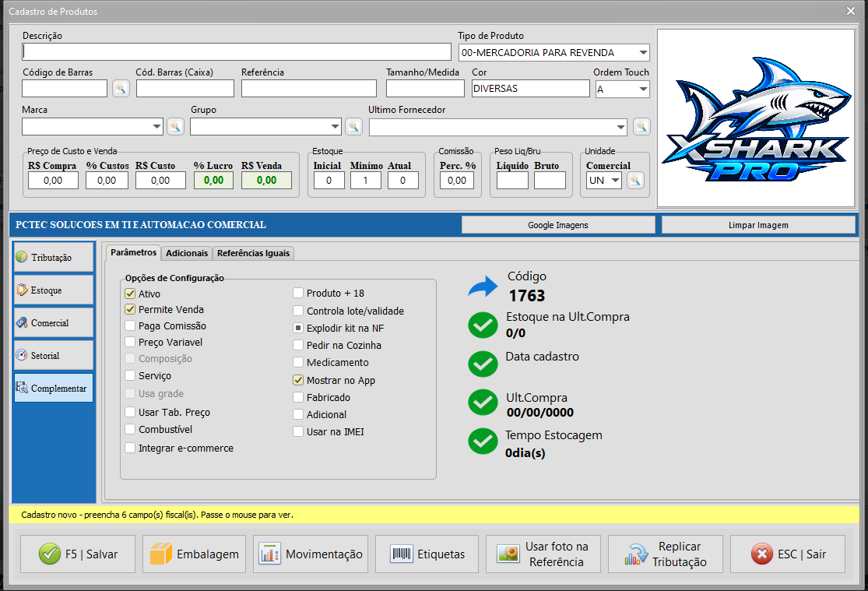Enable the Paga Comissão checkbox
The height and width of the screenshot is (591, 868).
(x=130, y=325)
